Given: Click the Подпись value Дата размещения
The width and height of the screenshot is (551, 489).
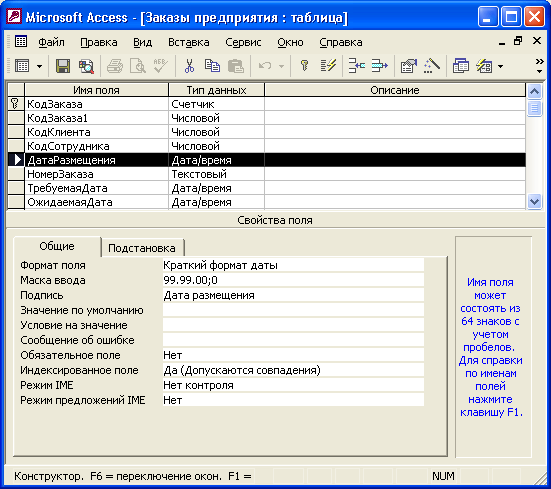Looking at the screenshot, I should (x=293, y=295).
